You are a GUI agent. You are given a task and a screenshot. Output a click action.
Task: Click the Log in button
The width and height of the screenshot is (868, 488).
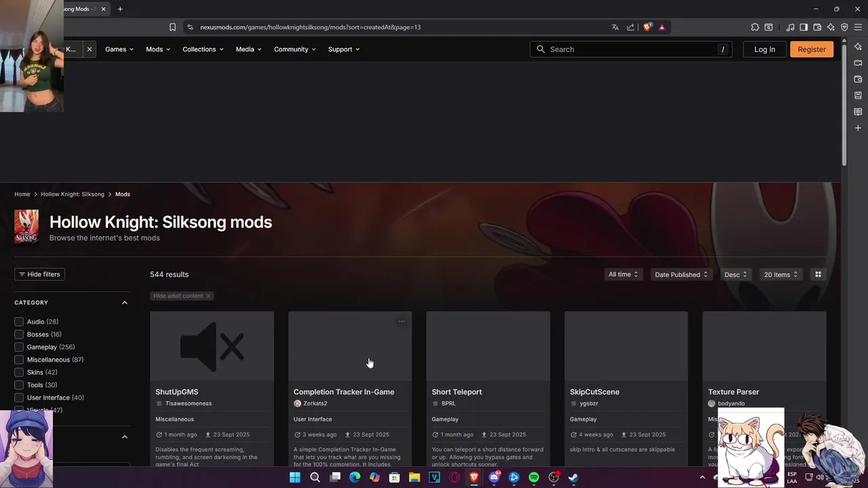(x=764, y=49)
